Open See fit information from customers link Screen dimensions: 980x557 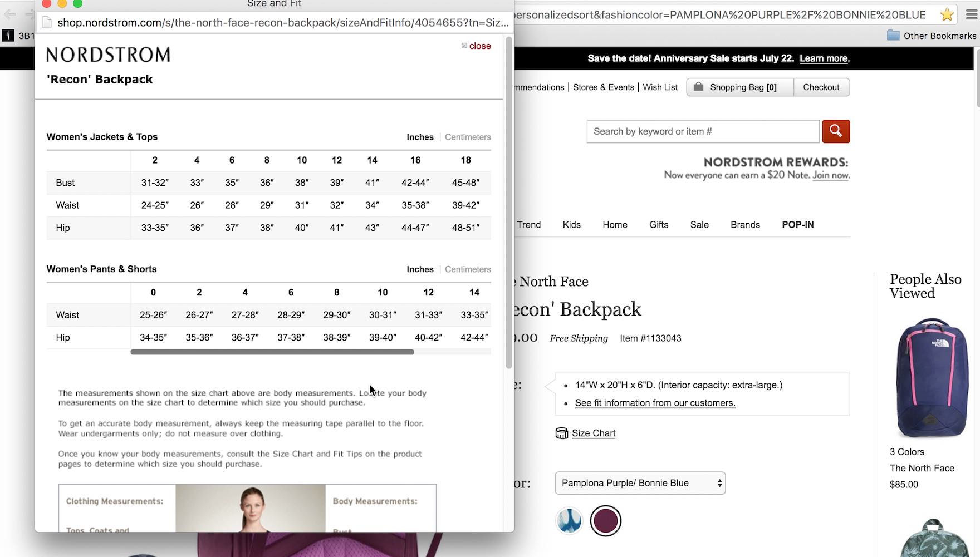click(655, 403)
